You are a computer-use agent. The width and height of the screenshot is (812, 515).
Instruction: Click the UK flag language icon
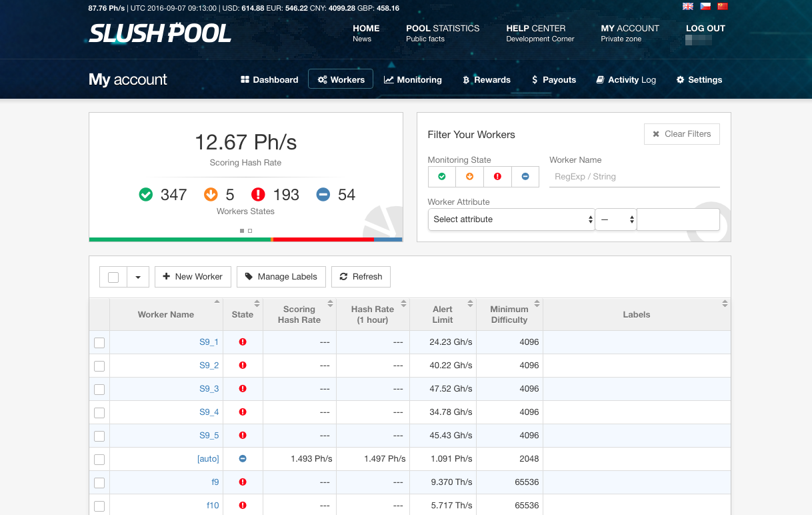tap(687, 6)
